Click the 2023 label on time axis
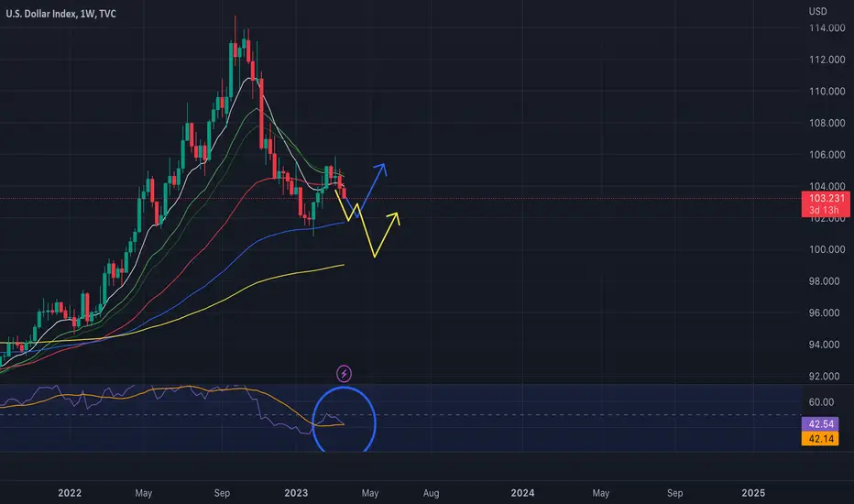The width and height of the screenshot is (854, 504). 296,493
